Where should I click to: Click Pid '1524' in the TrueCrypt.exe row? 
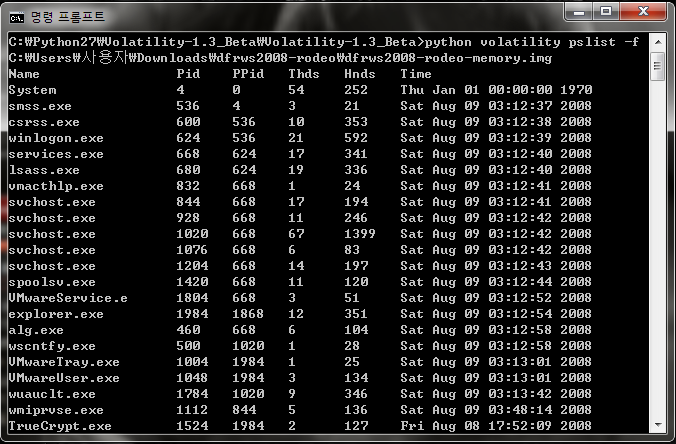click(192, 425)
